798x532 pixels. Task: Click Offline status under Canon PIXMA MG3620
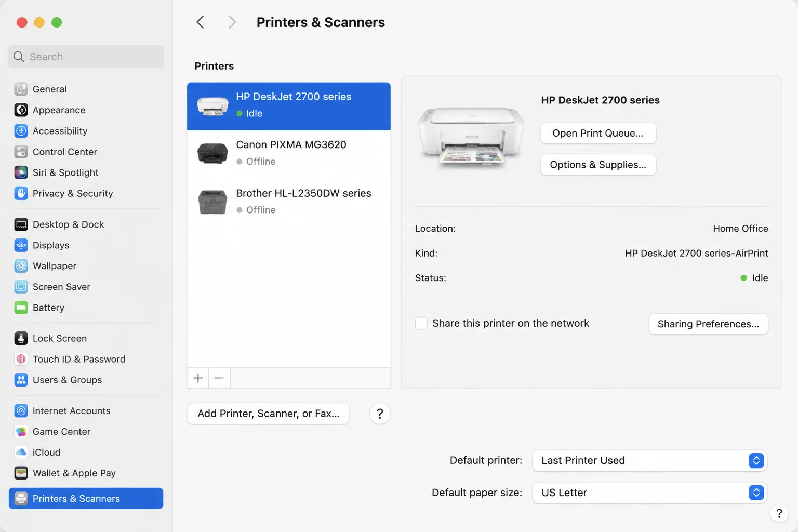261,162
